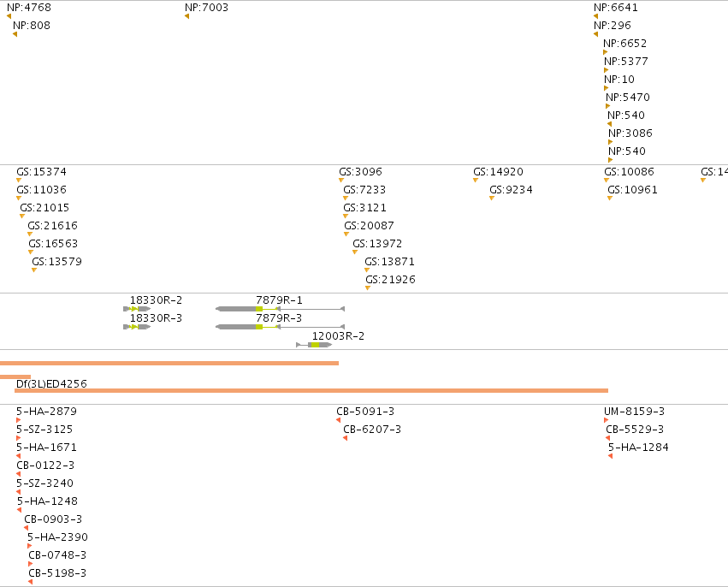728x587 pixels.
Task: Click the CB-0903-3 insertion label
Action: point(53,519)
